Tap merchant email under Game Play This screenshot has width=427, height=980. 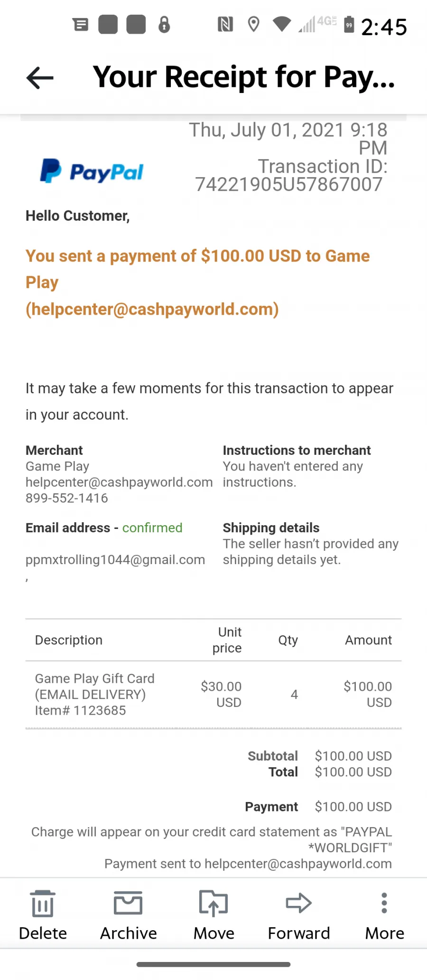119,482
